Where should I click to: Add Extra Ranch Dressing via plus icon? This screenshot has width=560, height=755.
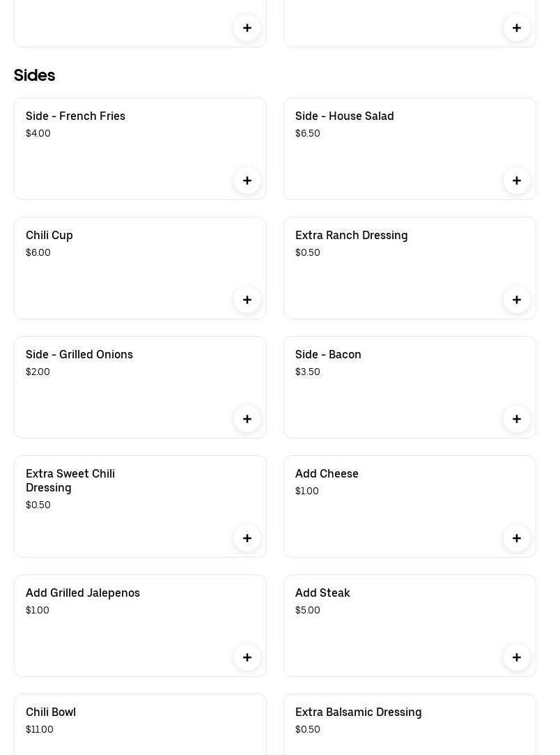[x=517, y=300]
